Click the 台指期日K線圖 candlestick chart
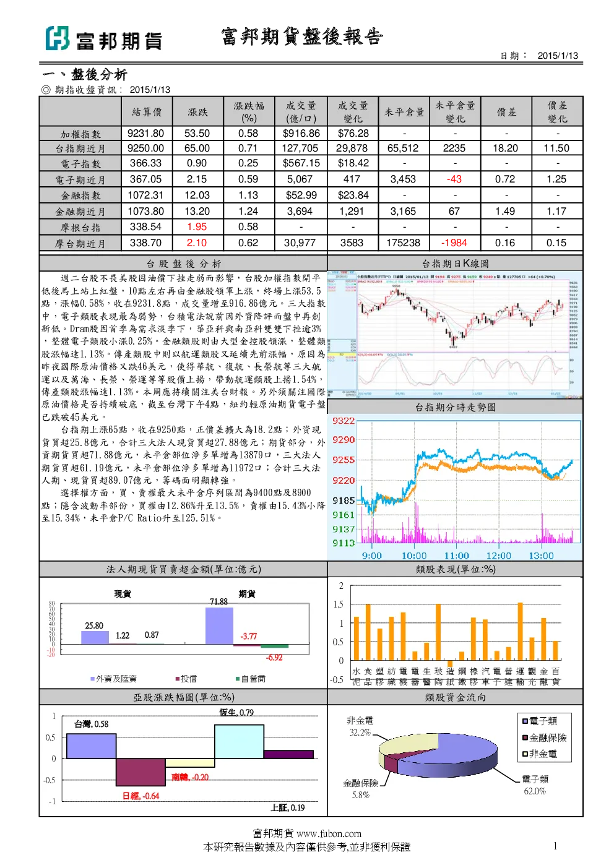Screen dimensions: 614x868 (x=455, y=335)
